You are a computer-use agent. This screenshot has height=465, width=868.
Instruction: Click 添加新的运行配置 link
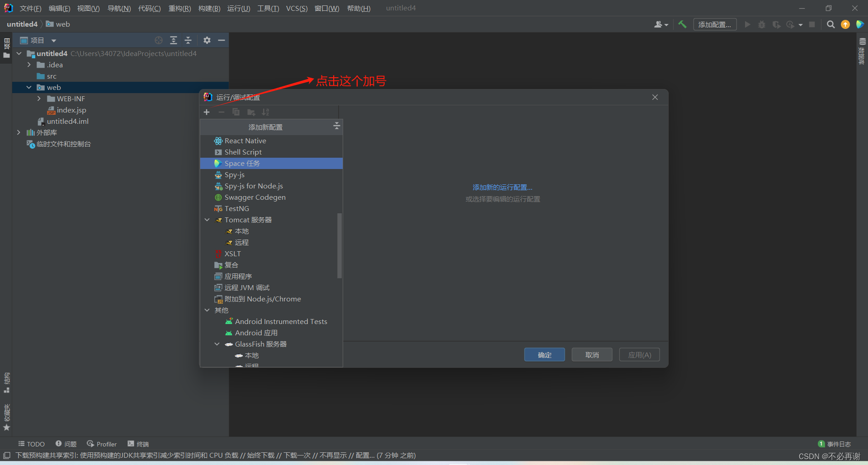[502, 188]
